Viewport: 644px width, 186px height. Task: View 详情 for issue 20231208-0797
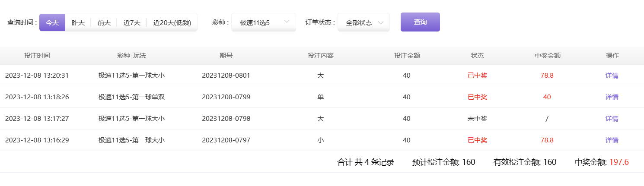[x=612, y=140]
